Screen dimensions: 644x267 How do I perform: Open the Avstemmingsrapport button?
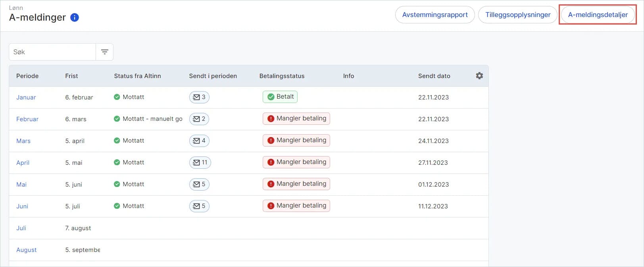click(435, 15)
